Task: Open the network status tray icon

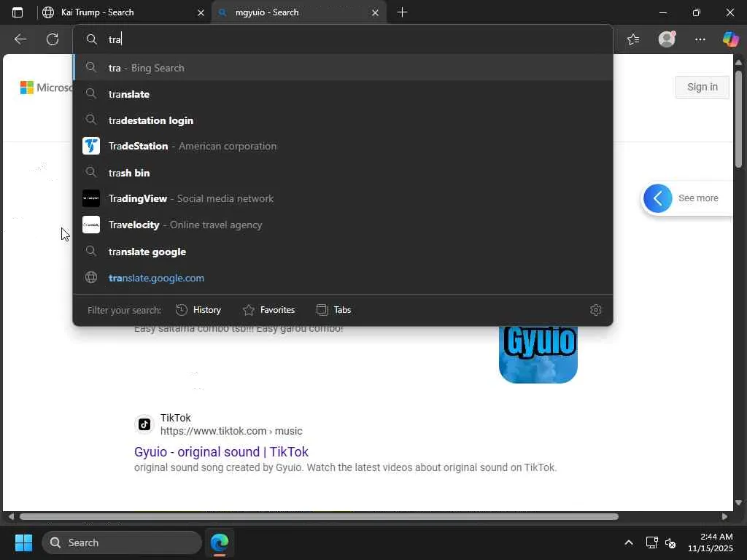Action: tap(651, 542)
